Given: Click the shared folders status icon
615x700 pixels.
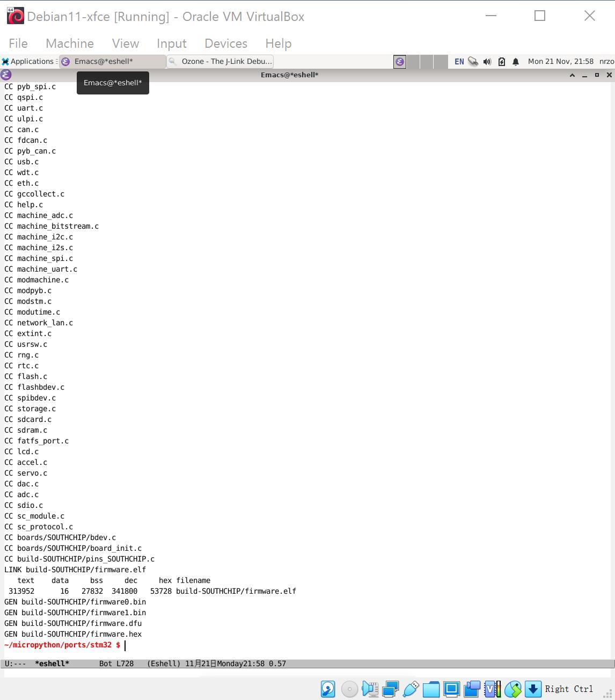Looking at the screenshot, I should (431, 689).
